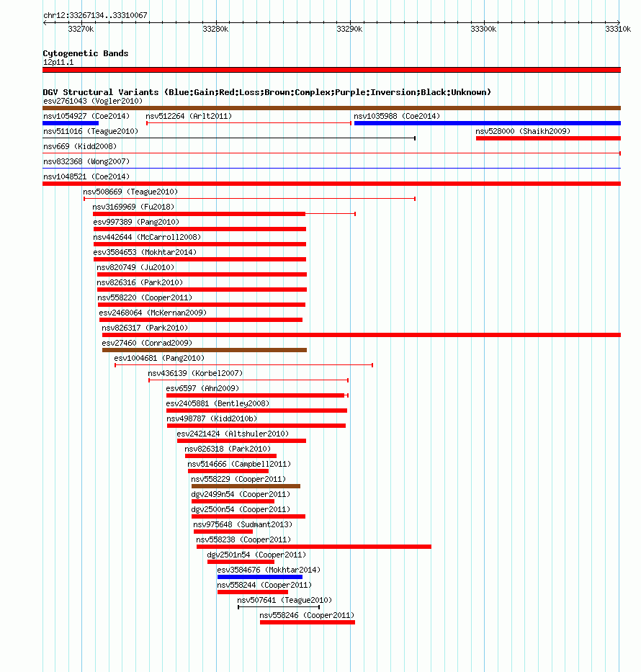Screen dimensions: 641x672
Task: Click the 33280k ruler tick label
Action: point(215,29)
